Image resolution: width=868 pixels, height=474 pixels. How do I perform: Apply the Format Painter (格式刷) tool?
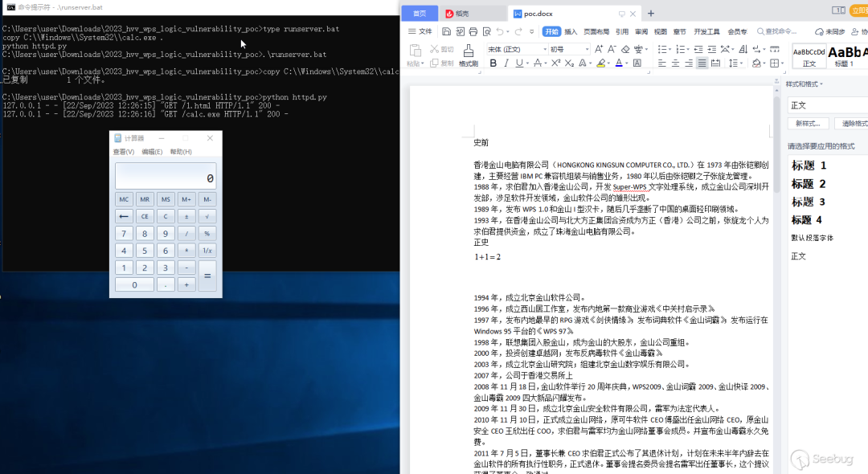coord(469,55)
